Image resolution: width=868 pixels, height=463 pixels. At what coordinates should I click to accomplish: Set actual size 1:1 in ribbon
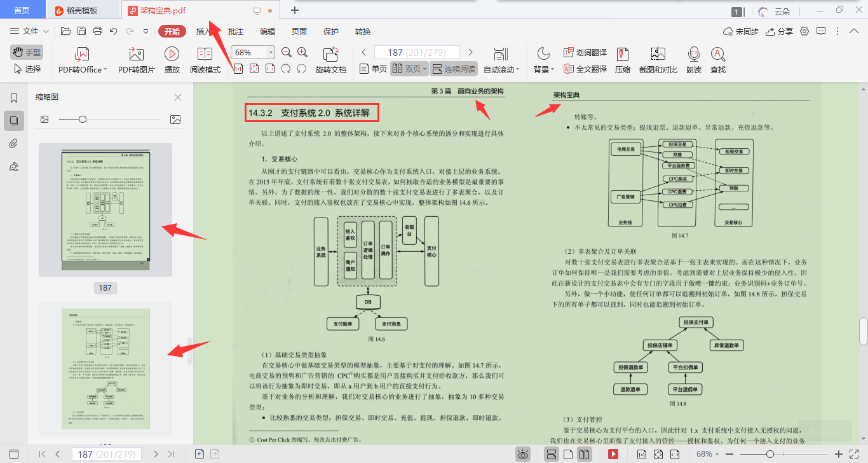pos(238,69)
